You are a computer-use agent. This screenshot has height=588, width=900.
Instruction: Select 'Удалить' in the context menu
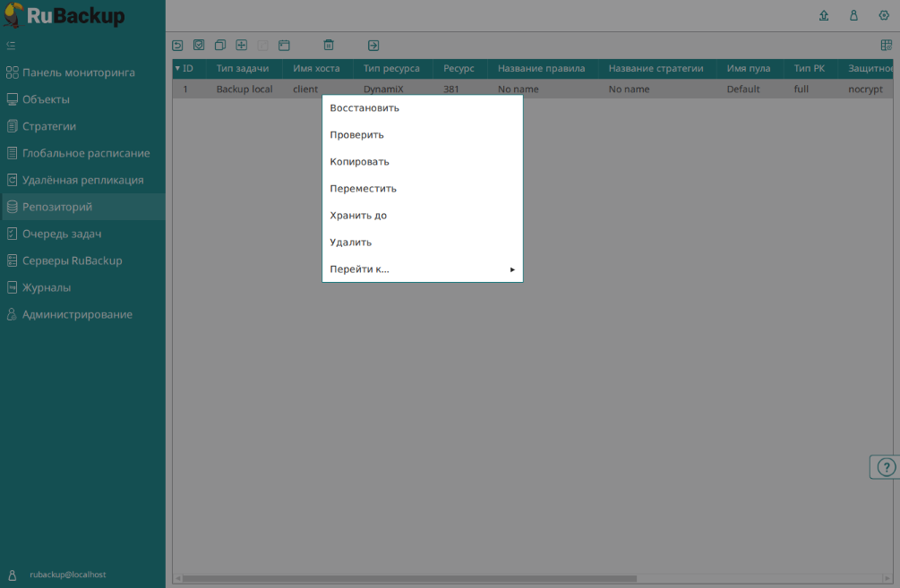(350, 243)
